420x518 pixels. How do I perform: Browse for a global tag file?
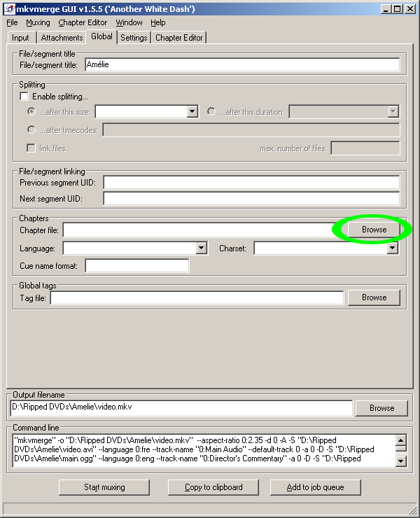pos(374,297)
